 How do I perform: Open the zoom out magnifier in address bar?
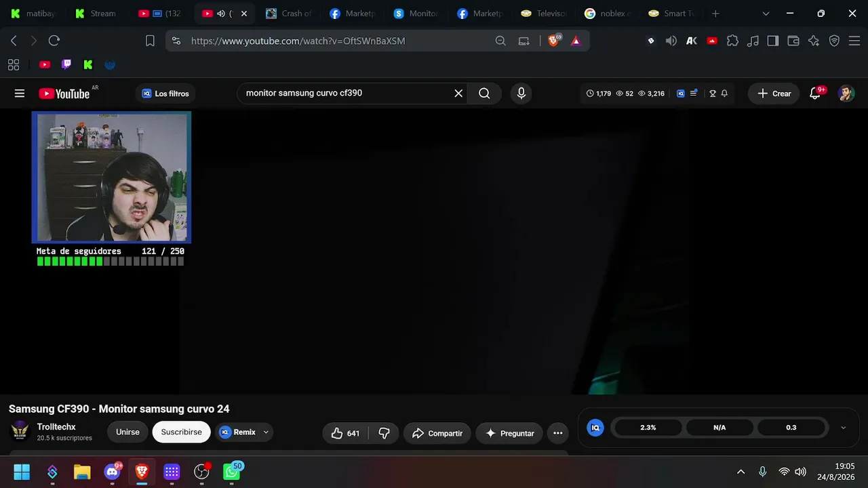click(x=500, y=41)
